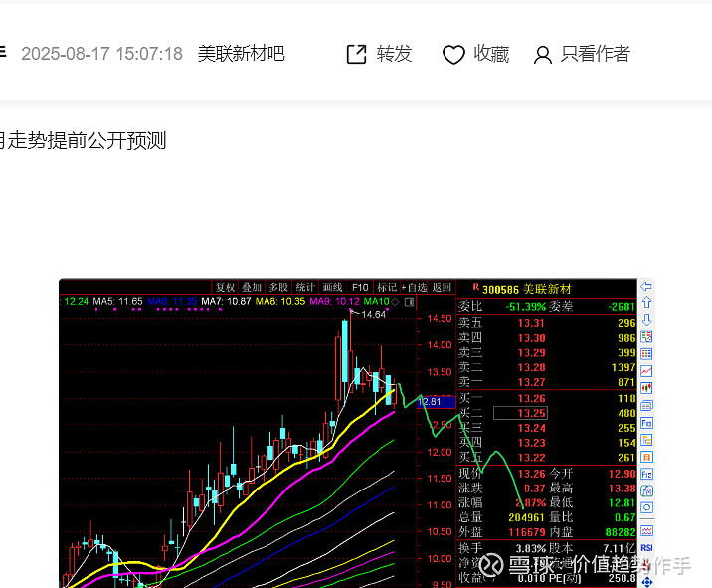Click 收藏 to favorite the post
The width and height of the screenshot is (712, 588).
coord(491,54)
